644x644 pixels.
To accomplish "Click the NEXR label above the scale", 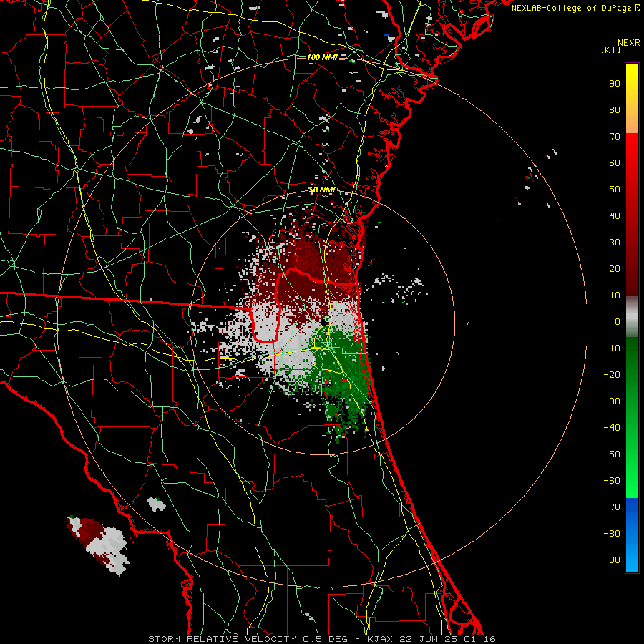I will (x=628, y=43).
